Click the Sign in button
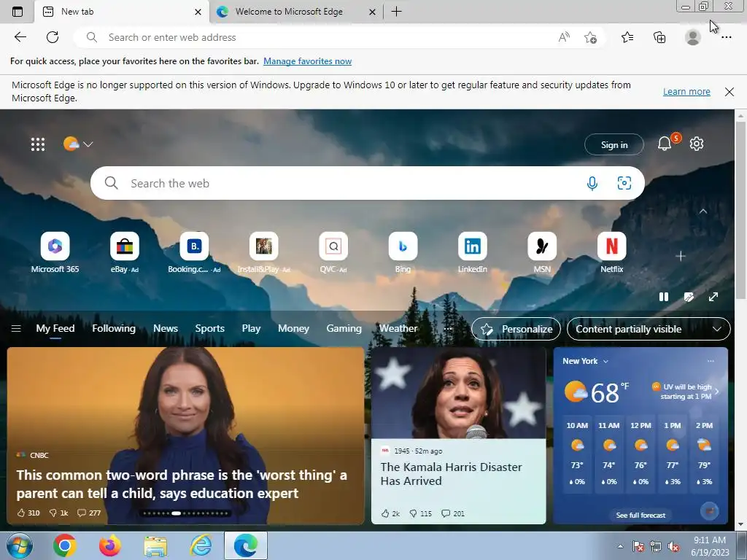This screenshot has height=560, width=747. point(614,145)
